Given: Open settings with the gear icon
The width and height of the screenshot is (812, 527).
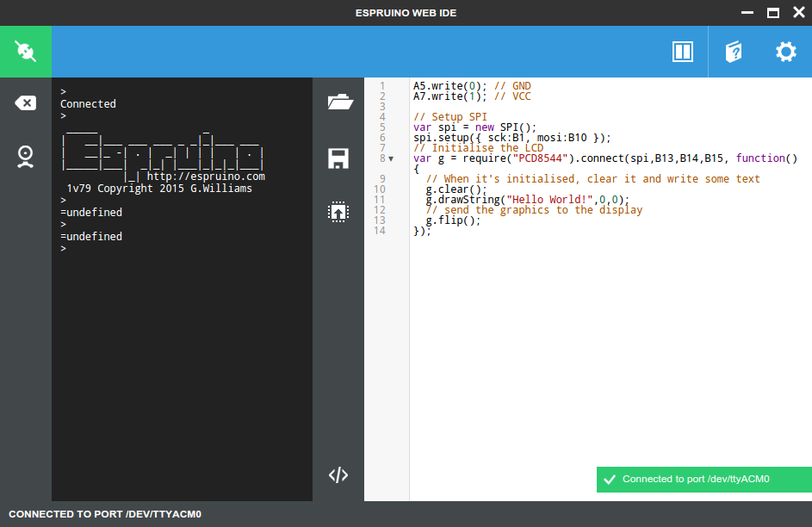Looking at the screenshot, I should click(x=785, y=52).
